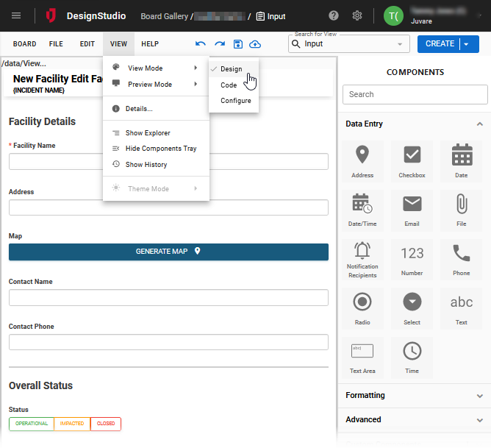491x448 pixels.
Task: Switch to Code view mode
Action: pyautogui.click(x=229, y=85)
